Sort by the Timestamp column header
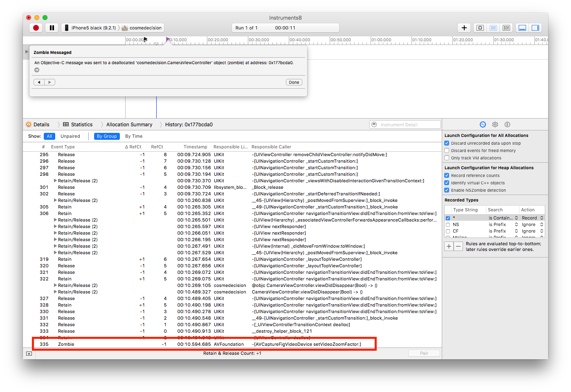Image resolution: width=571 pixels, height=392 pixels. click(x=195, y=147)
